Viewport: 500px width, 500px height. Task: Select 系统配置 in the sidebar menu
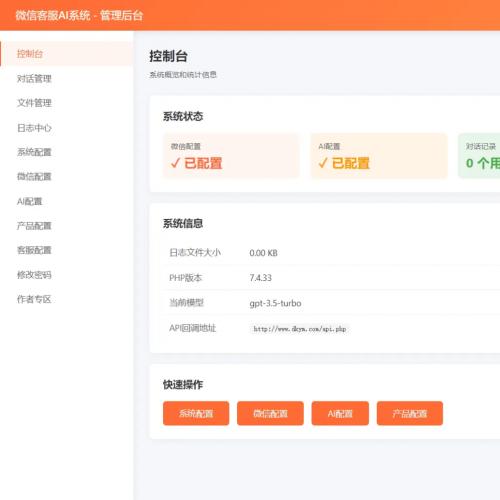[67, 152]
